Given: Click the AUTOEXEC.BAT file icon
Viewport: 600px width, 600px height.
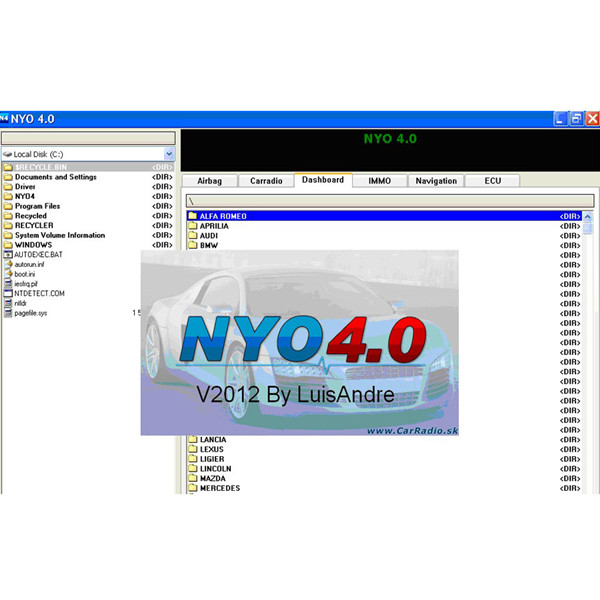Looking at the screenshot, I should (8, 255).
